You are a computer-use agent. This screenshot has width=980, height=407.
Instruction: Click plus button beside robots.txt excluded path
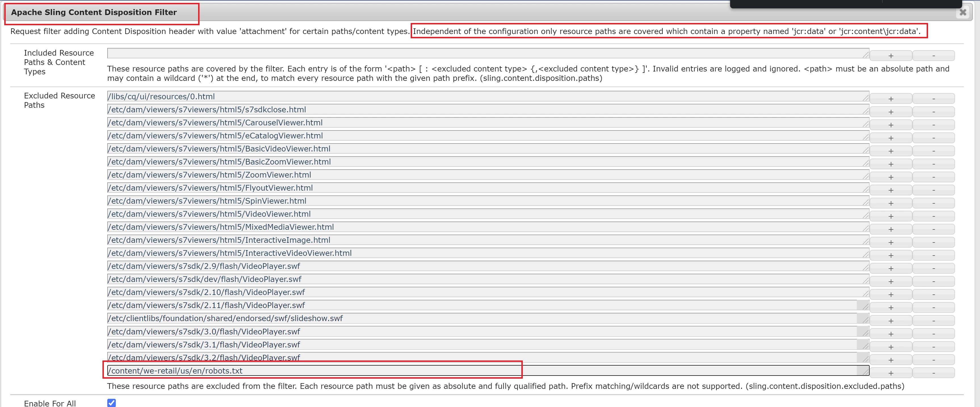pos(891,373)
